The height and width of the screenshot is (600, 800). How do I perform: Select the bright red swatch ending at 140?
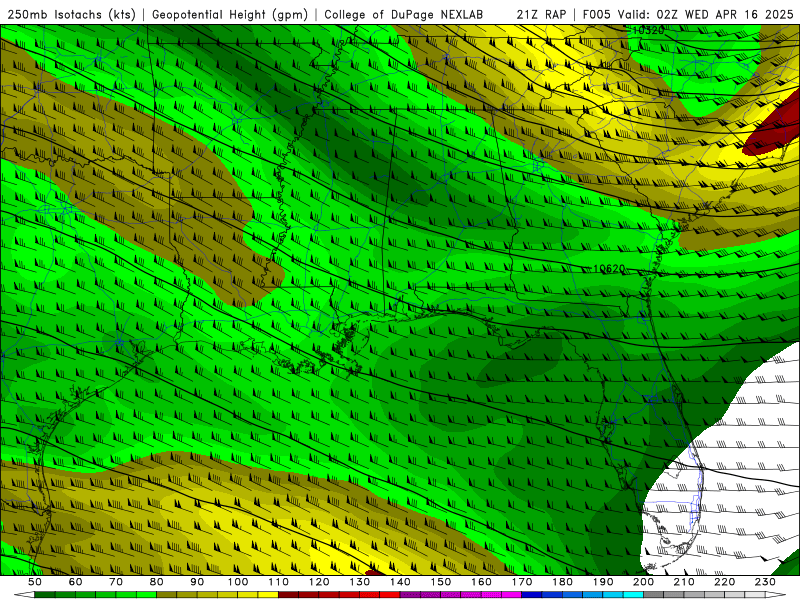point(390,595)
